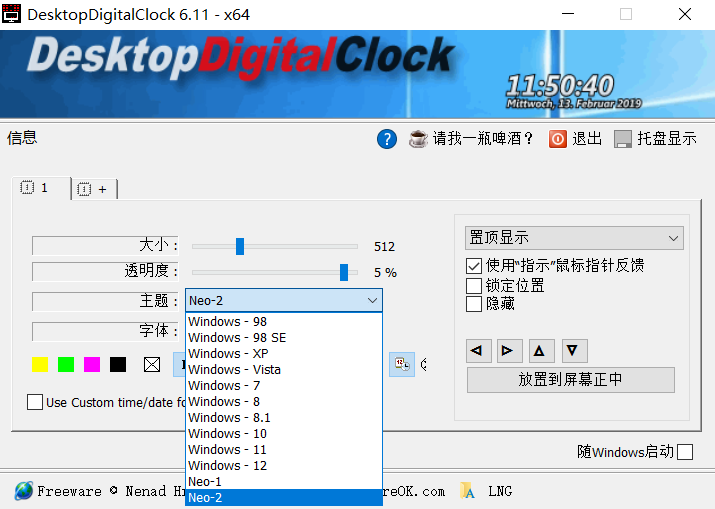Click the 大小 size slider thumb
The image size is (715, 509).
coord(240,246)
